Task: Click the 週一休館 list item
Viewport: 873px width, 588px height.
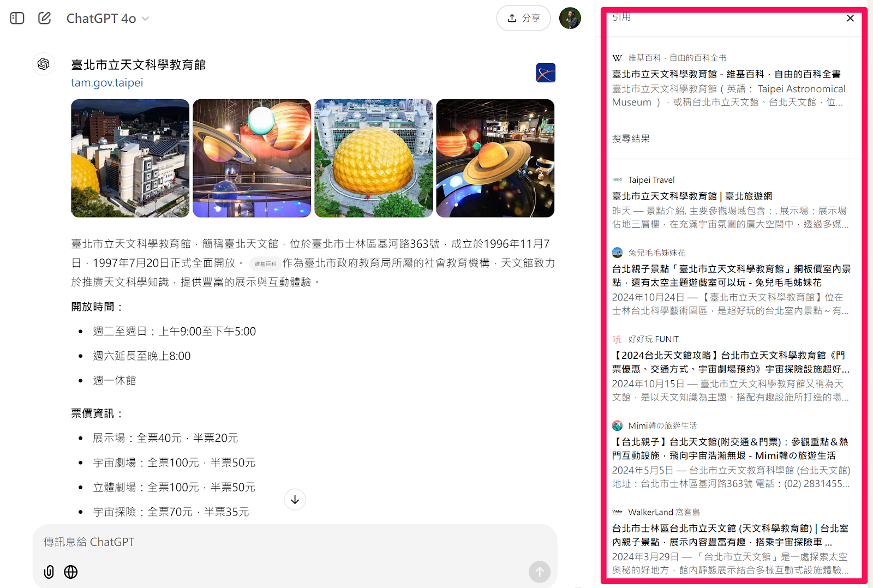Action: [114, 380]
